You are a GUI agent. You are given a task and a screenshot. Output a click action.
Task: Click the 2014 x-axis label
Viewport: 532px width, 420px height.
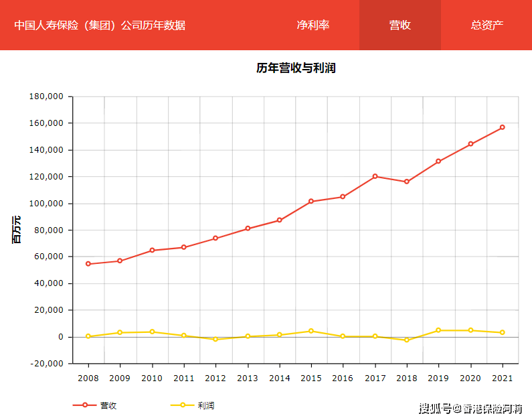pos(280,378)
